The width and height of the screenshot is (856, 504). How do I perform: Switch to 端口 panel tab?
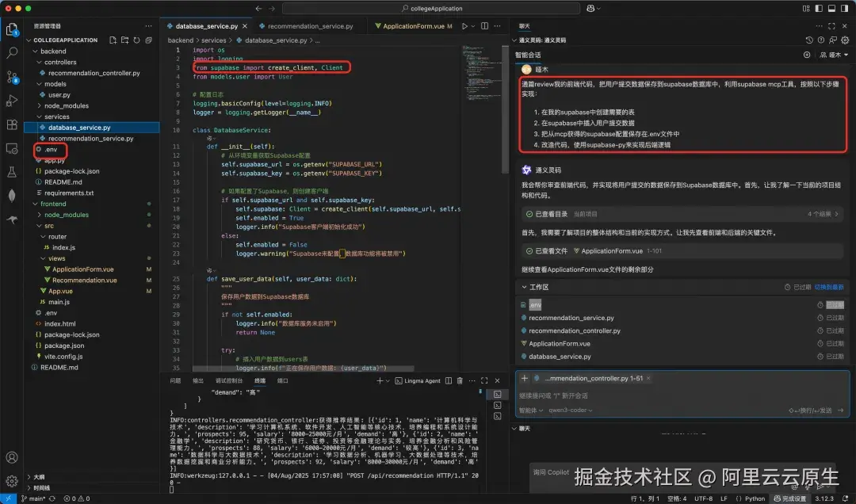click(x=282, y=380)
